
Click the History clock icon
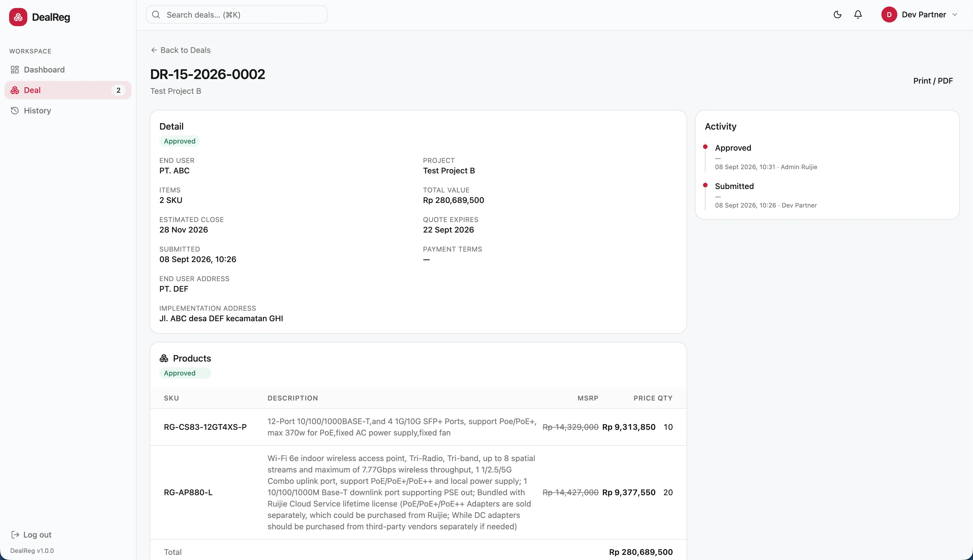pyautogui.click(x=15, y=111)
